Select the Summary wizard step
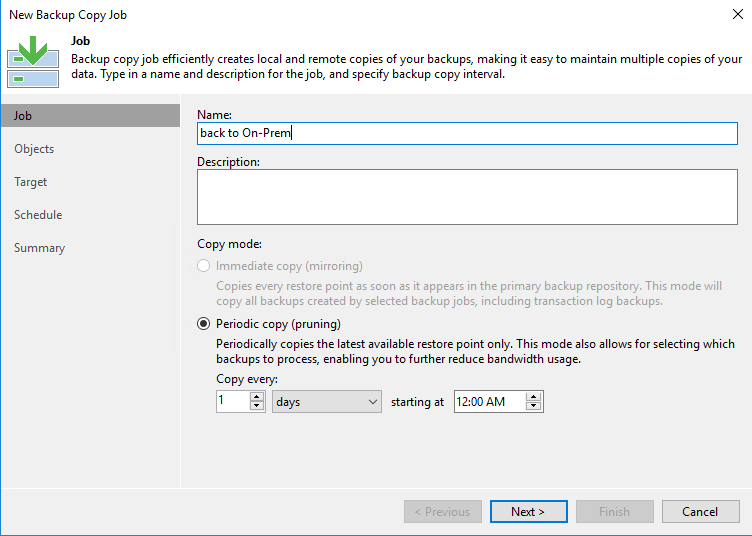The image size is (752, 536). point(40,248)
